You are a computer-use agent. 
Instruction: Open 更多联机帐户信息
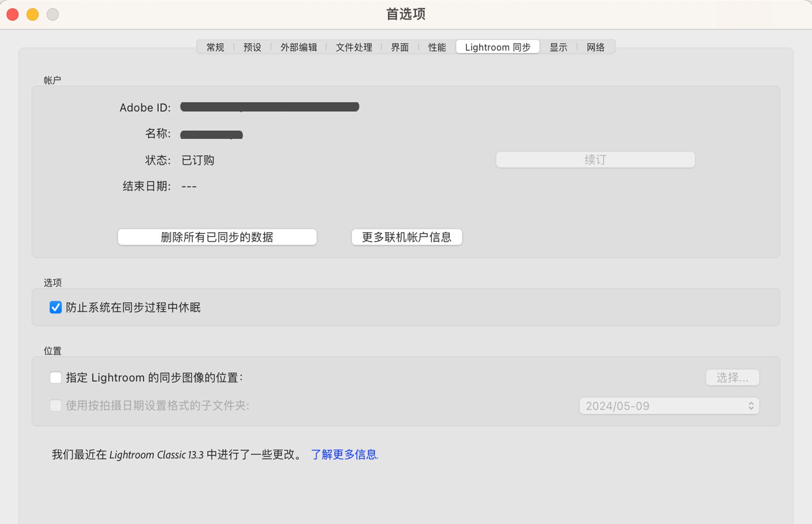tap(407, 237)
